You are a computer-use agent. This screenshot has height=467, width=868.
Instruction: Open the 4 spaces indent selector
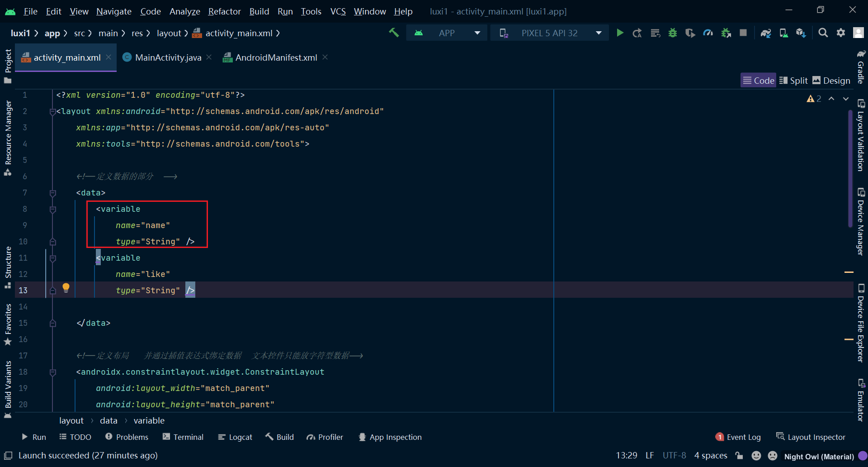(x=711, y=456)
